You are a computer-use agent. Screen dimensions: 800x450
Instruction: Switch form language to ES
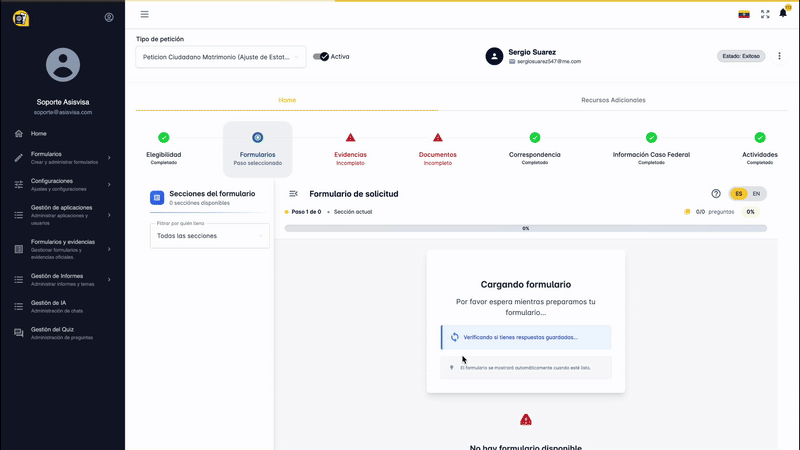(738, 193)
